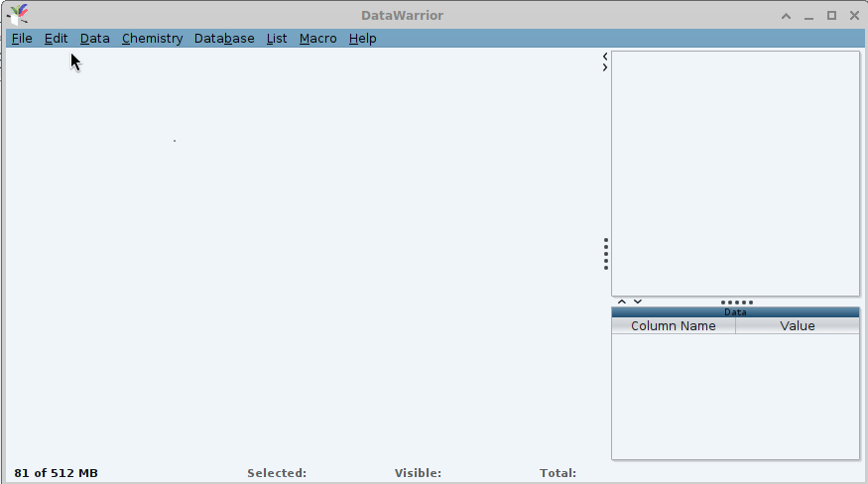Screen dimensions: 868x484
Task: Click the left-pointing collapse arrow on the vertical divider
Action: click(605, 57)
